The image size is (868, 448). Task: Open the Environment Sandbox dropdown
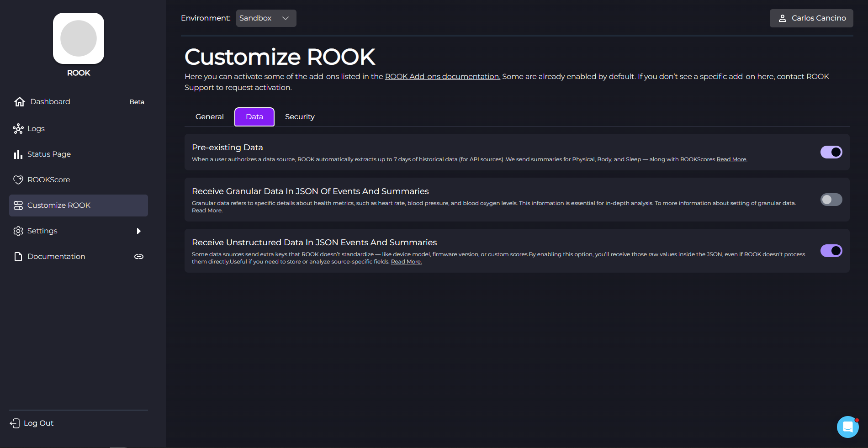click(x=266, y=18)
